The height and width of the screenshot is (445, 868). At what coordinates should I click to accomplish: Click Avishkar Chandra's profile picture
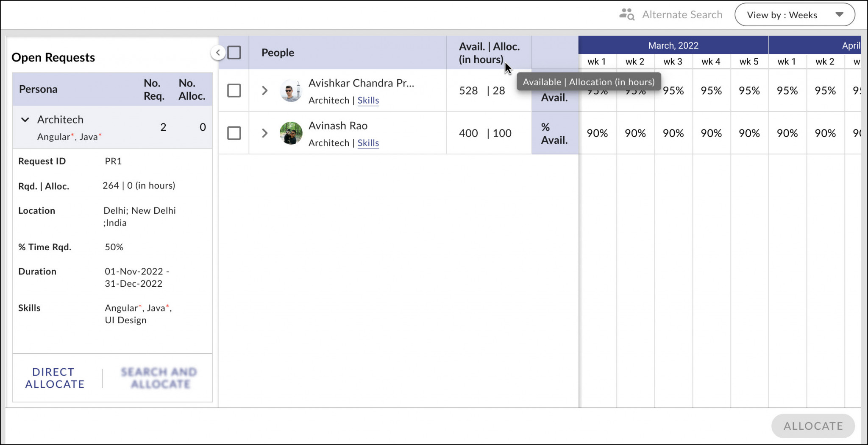coord(291,90)
